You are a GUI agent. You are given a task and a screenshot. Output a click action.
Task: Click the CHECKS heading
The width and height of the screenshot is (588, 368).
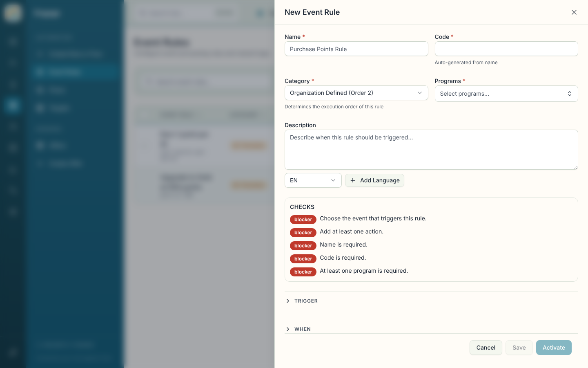(302, 207)
